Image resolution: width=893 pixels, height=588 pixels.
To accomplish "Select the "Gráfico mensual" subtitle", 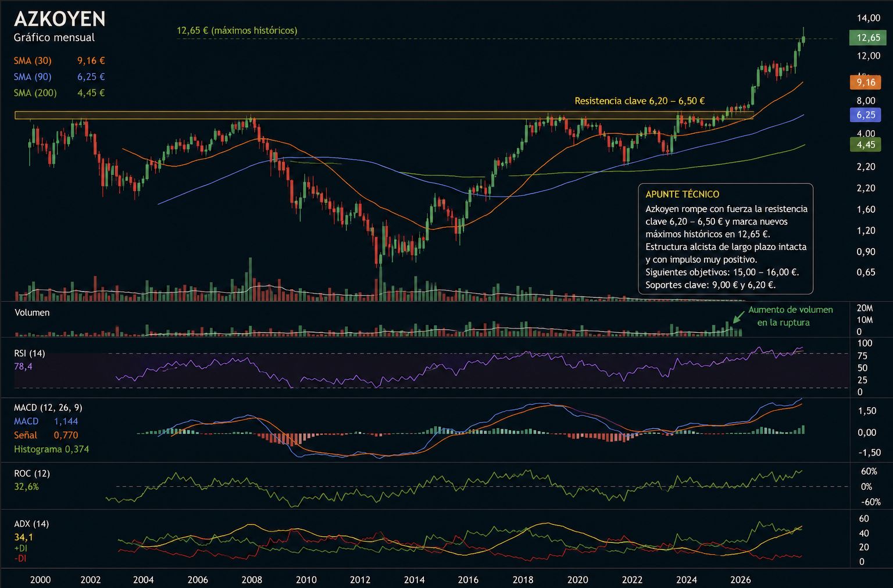I will click(x=54, y=38).
